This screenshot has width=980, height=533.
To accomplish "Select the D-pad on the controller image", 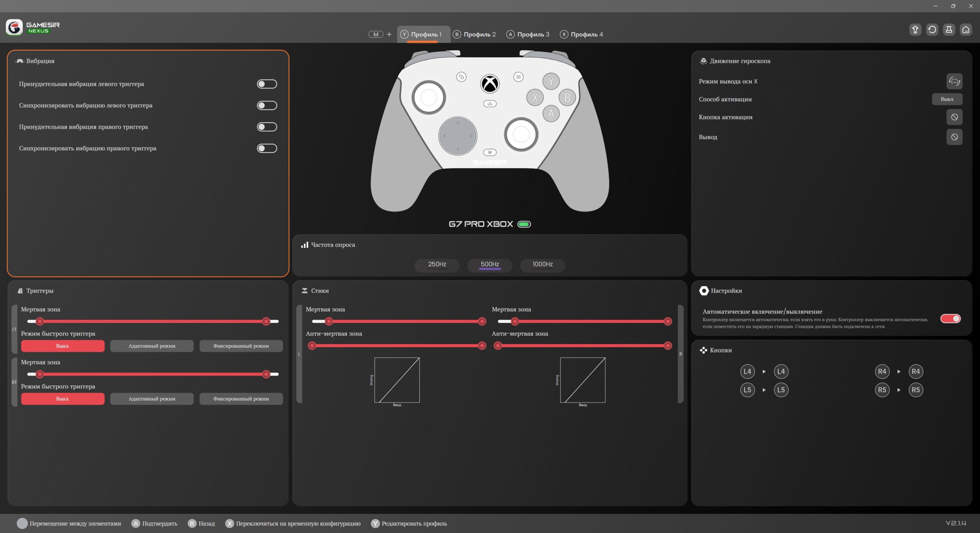I will (x=457, y=136).
